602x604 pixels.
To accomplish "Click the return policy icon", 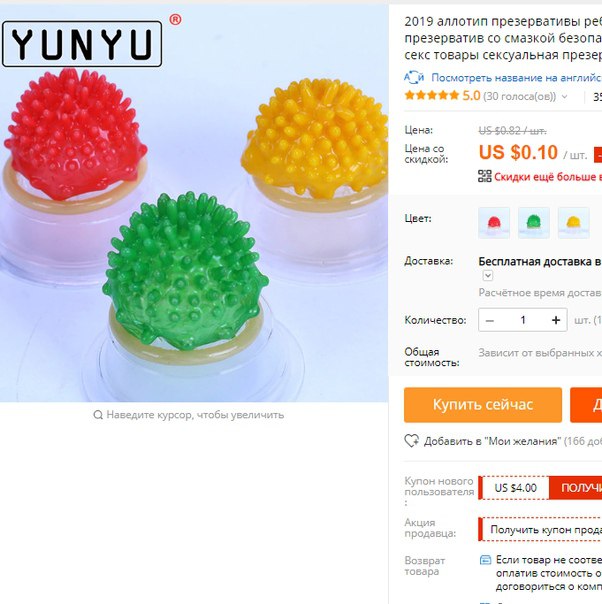I will 485,560.
